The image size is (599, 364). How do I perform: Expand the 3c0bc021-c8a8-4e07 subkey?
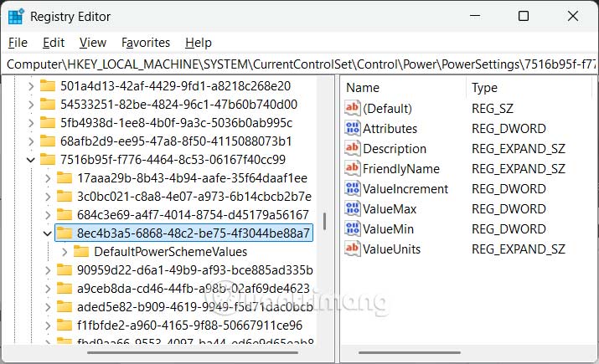pos(48,197)
